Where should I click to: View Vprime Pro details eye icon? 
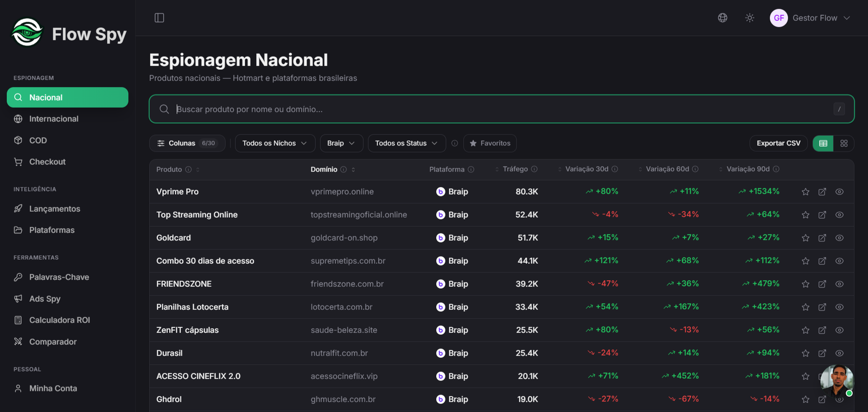pyautogui.click(x=839, y=192)
